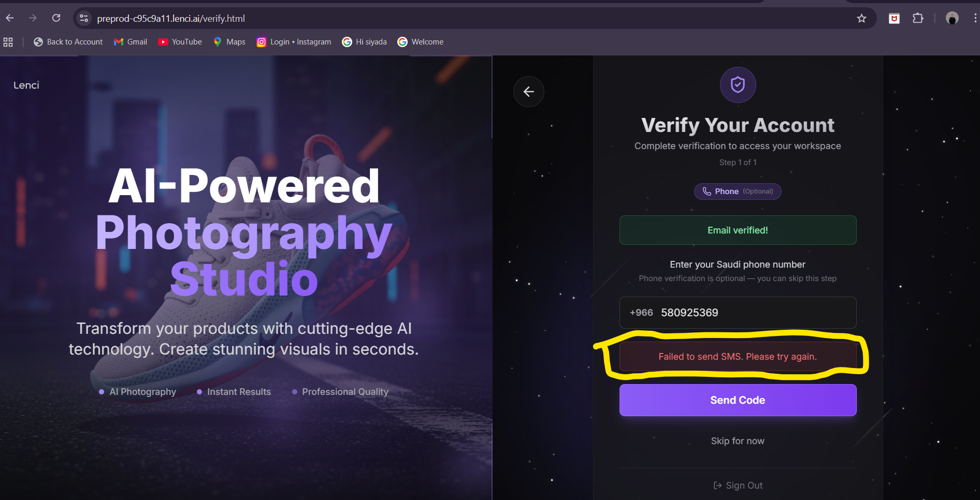The image size is (980, 500).
Task: Go back using the circular arrow button
Action: 528,92
